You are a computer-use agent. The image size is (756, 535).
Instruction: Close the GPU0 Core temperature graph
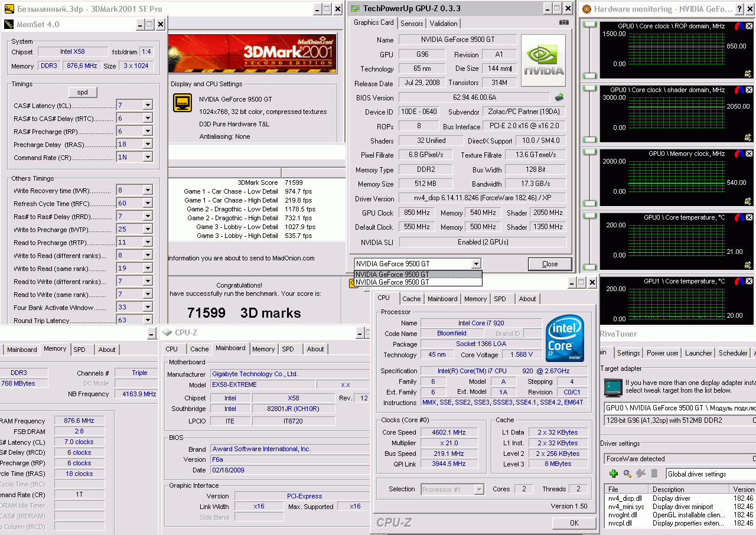click(750, 217)
